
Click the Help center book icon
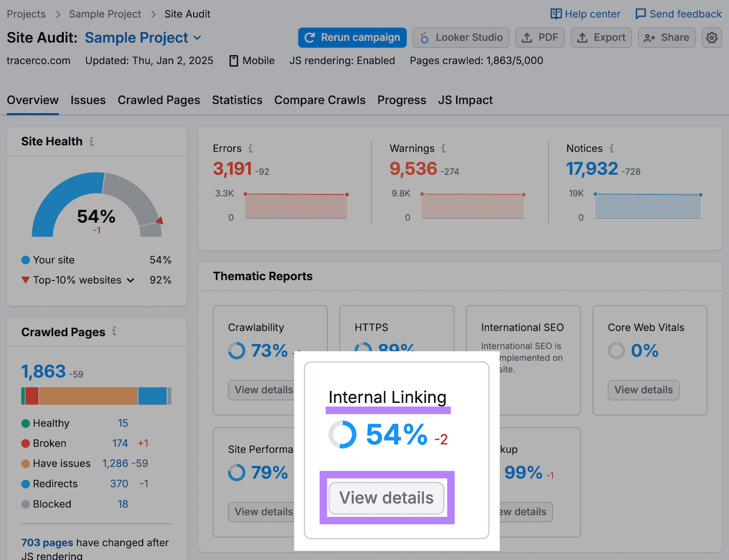556,14
